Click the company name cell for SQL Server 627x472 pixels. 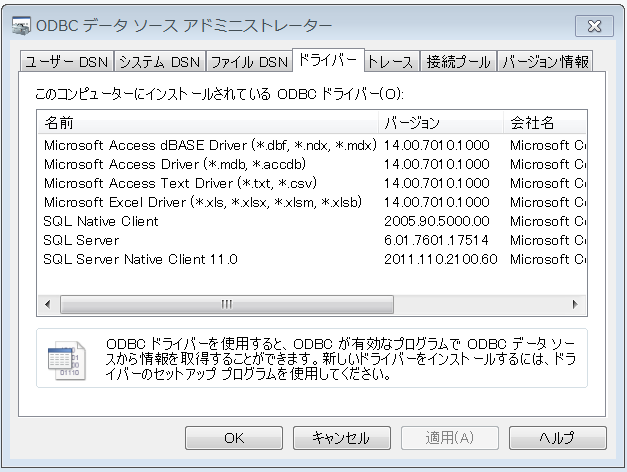[x=548, y=240]
